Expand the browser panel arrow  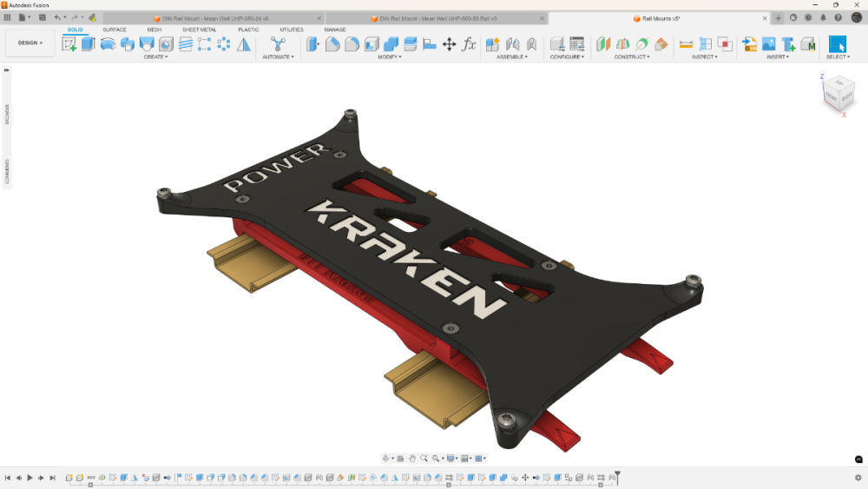(7, 70)
